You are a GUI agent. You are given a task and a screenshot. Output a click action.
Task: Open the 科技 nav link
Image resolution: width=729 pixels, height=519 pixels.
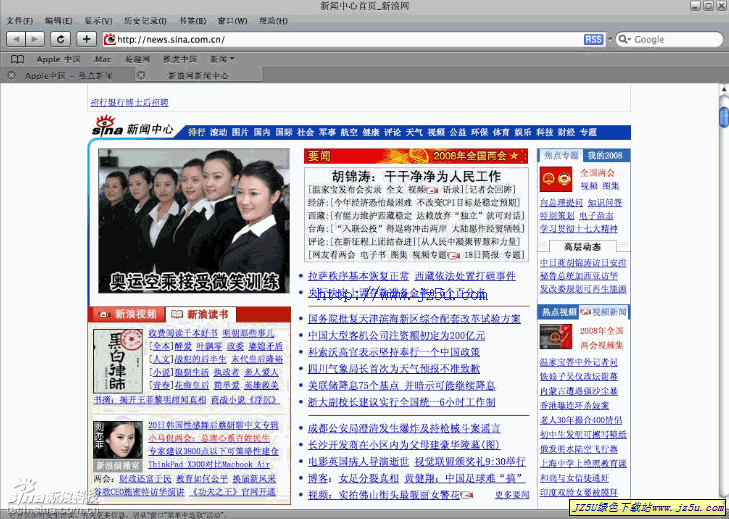tap(545, 132)
